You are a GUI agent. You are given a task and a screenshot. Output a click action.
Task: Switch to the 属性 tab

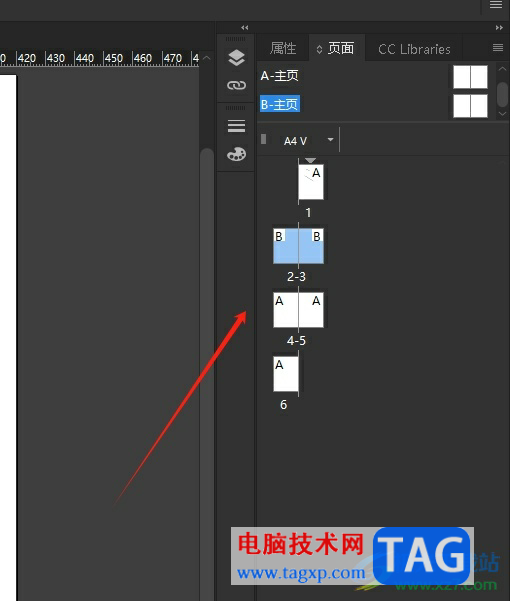pos(283,48)
